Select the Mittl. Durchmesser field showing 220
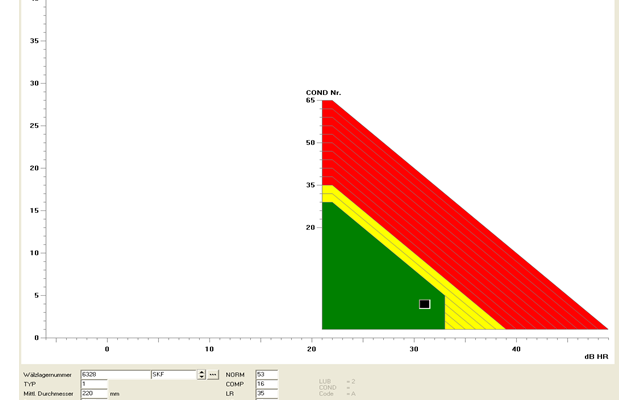The height and width of the screenshot is (400, 640). [x=93, y=394]
